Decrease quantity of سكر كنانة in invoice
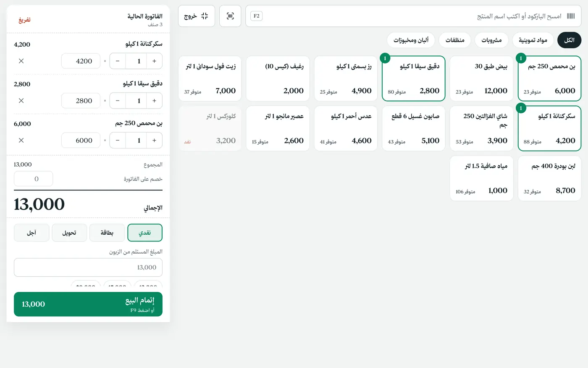Screen dimensions: 588x368 [118, 61]
